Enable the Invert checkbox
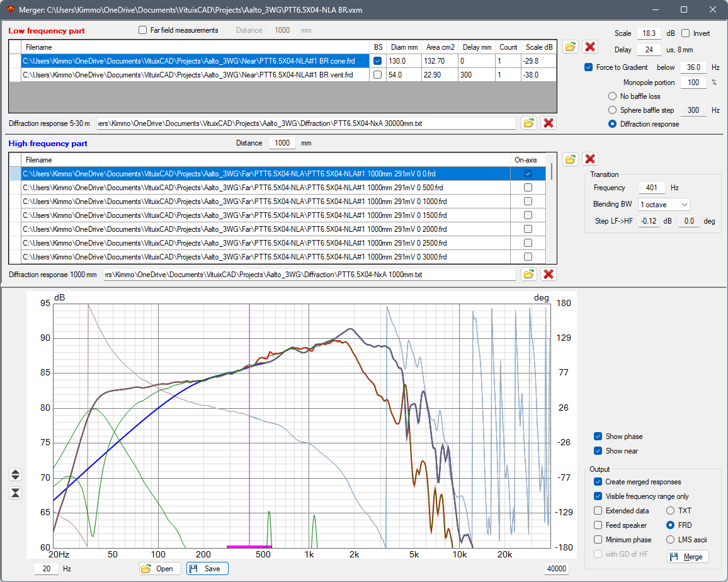Image resolution: width=728 pixels, height=582 pixels. (685, 33)
